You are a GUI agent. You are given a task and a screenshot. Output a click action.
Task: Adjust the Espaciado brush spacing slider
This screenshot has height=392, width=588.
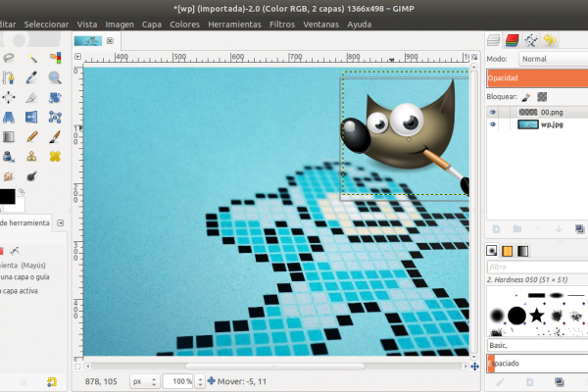point(537,364)
